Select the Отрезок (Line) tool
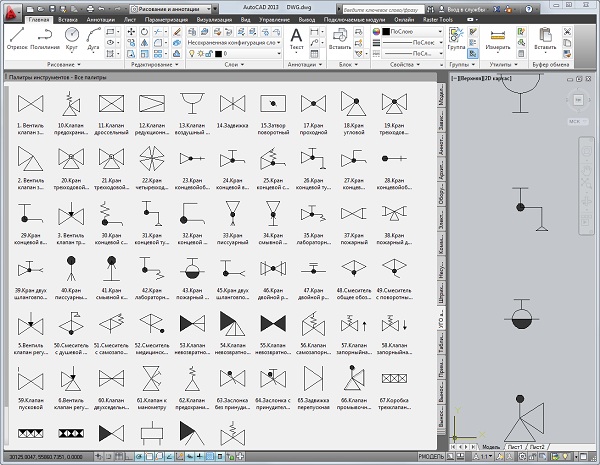 [x=17, y=36]
